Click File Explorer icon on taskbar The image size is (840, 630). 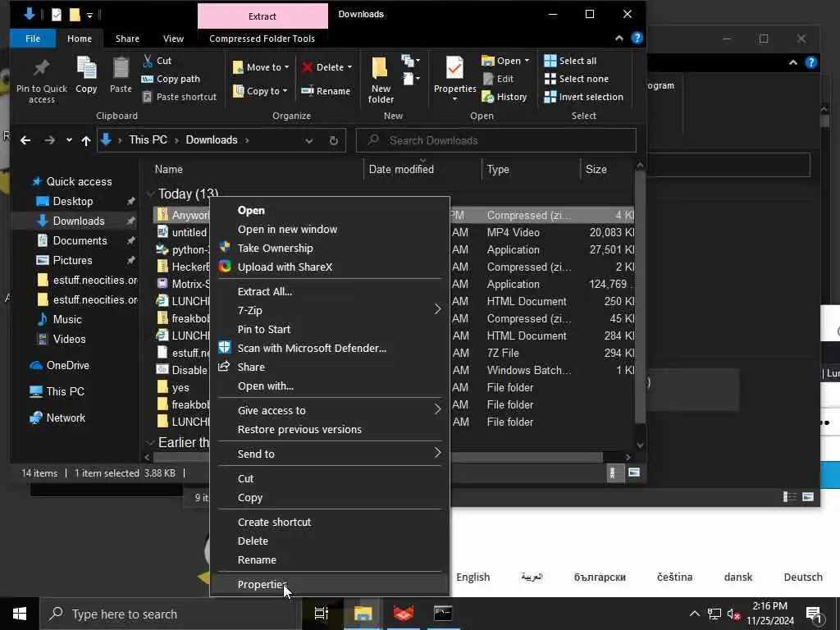tap(363, 614)
